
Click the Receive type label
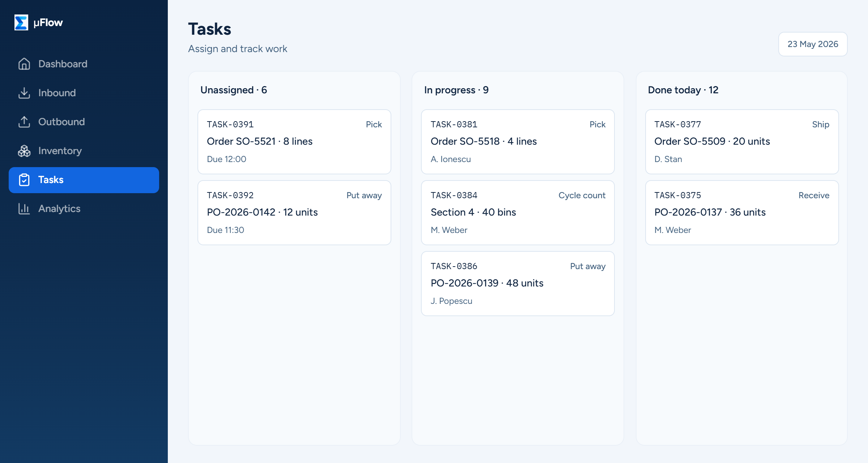point(814,195)
